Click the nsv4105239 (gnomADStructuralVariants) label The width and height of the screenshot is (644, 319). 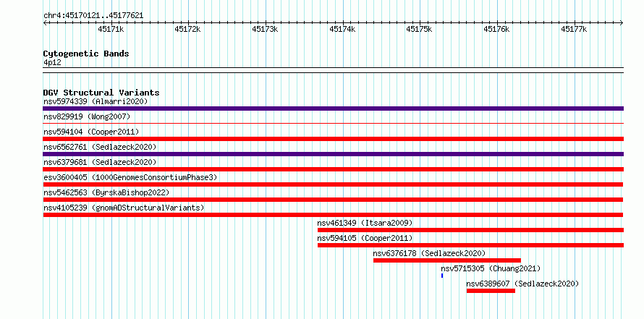(124, 208)
